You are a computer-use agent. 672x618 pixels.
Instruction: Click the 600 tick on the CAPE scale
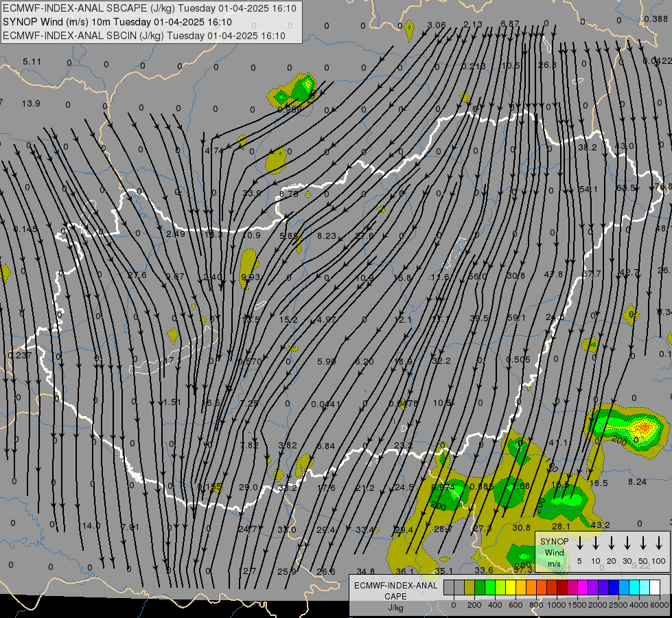(515, 605)
